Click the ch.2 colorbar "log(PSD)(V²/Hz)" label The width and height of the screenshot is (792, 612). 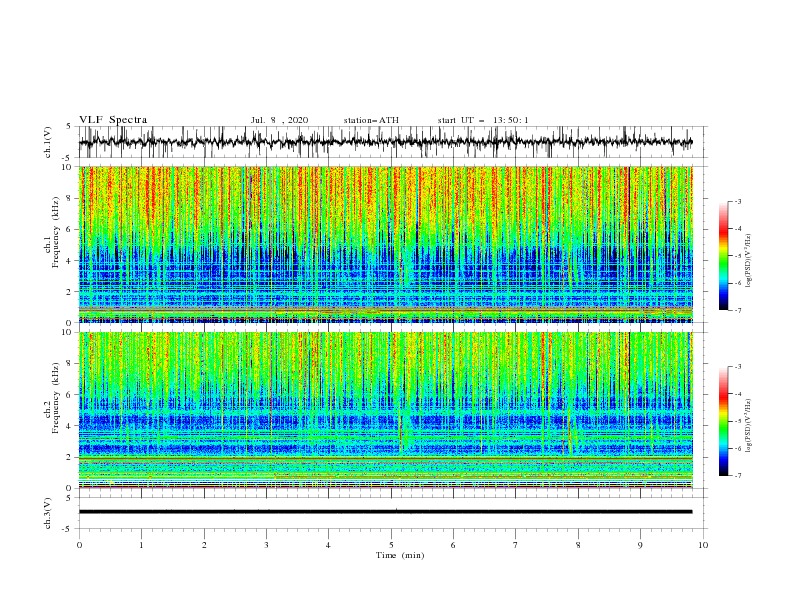tap(749, 426)
